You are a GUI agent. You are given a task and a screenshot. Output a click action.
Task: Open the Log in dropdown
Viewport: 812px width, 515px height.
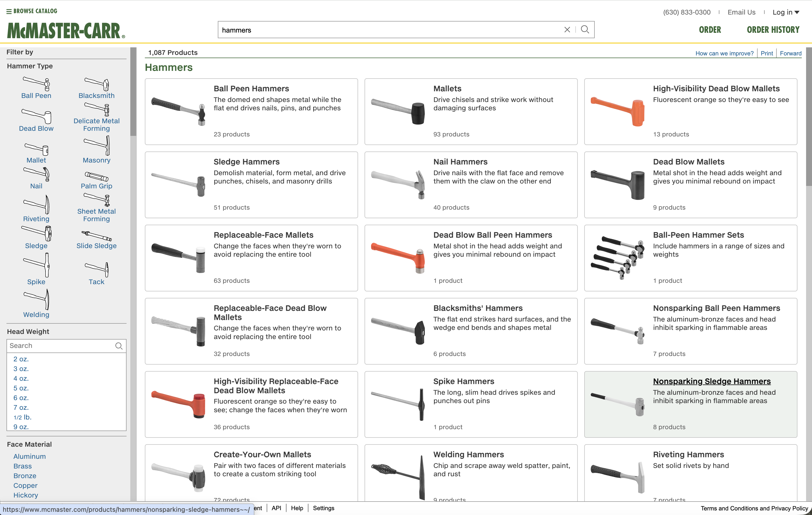click(x=786, y=12)
